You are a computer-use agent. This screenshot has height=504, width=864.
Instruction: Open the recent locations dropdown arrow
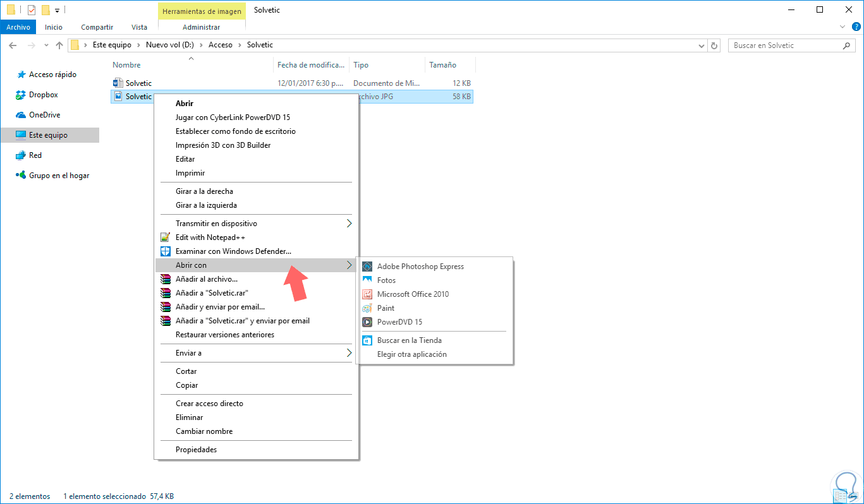46,45
